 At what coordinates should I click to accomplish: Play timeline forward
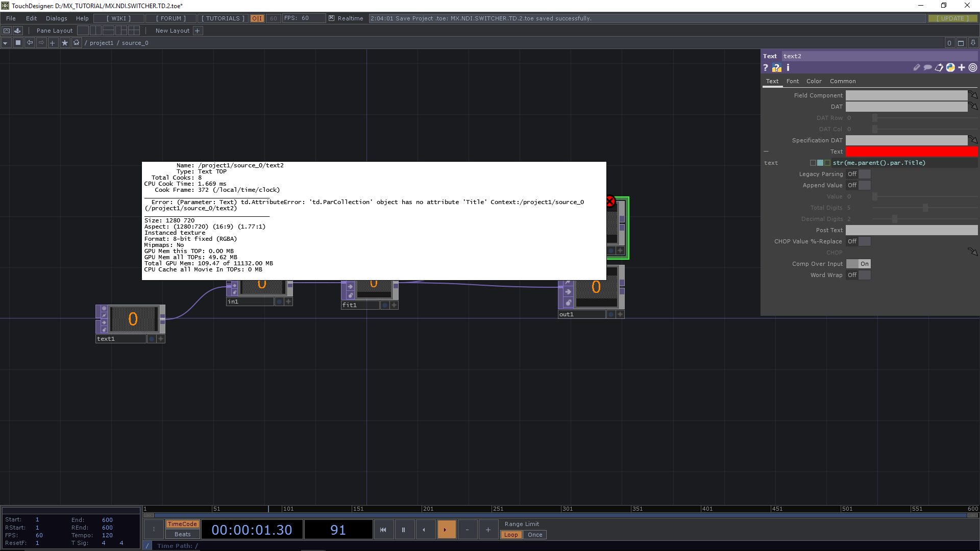(x=446, y=530)
